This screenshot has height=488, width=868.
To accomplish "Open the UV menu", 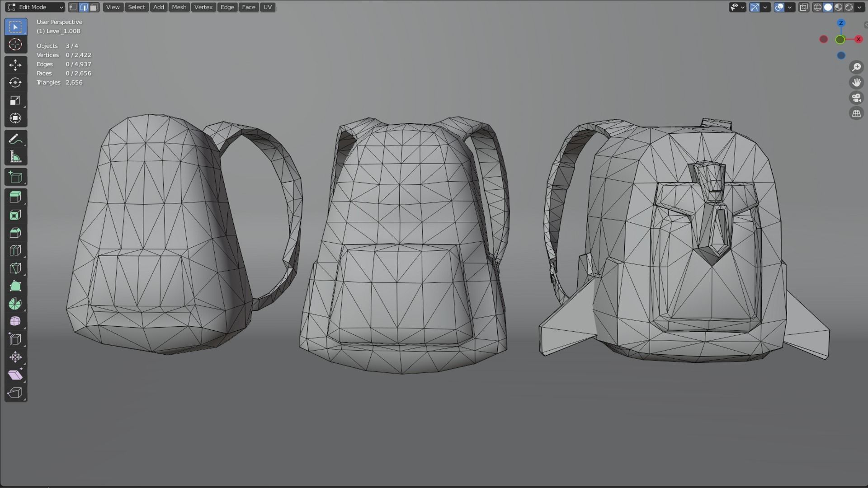I will pos(267,7).
